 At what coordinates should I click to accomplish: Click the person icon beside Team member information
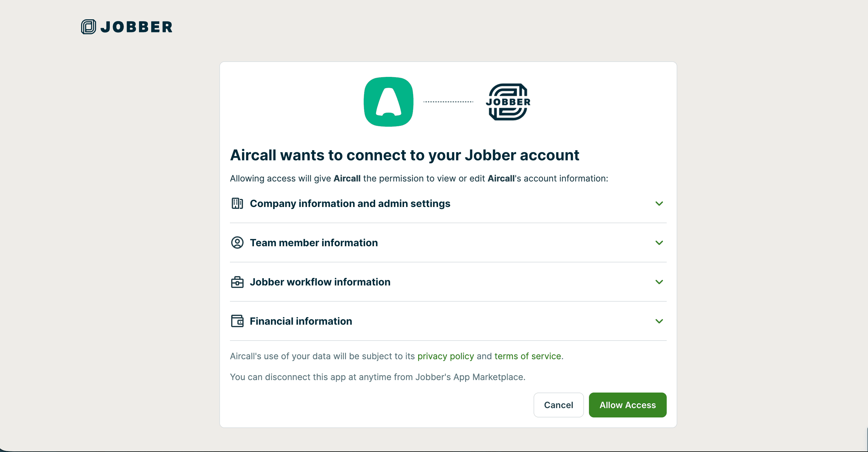pyautogui.click(x=237, y=243)
